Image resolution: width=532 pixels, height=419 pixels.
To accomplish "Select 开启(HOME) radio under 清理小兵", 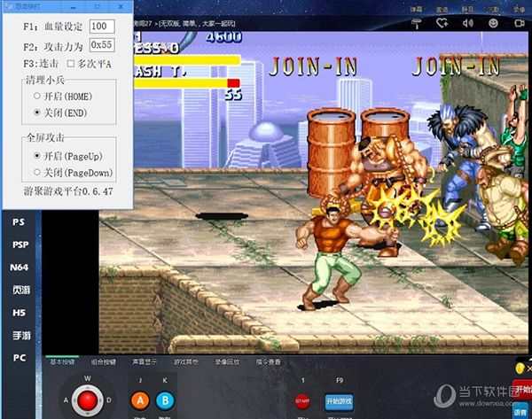I will (x=37, y=97).
